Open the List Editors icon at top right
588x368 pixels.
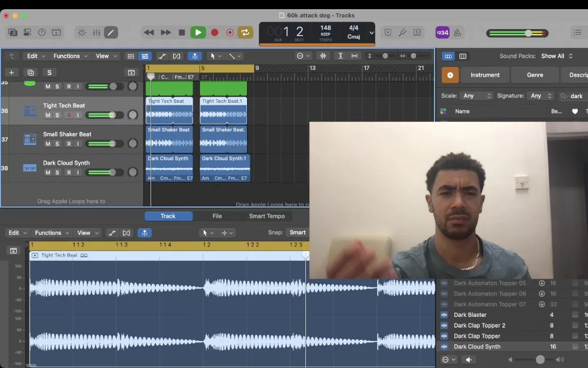coord(577,32)
